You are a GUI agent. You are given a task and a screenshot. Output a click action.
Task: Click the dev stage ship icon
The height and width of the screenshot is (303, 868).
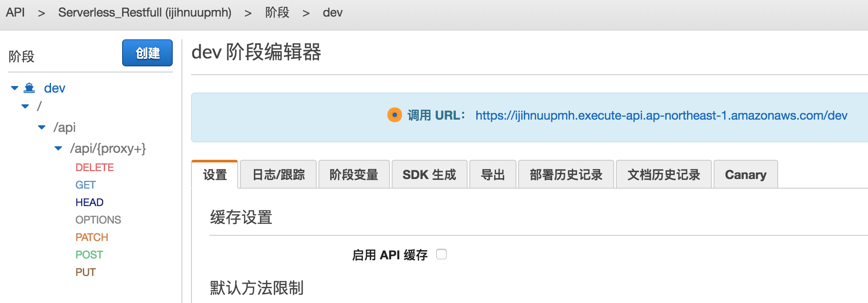(29, 88)
